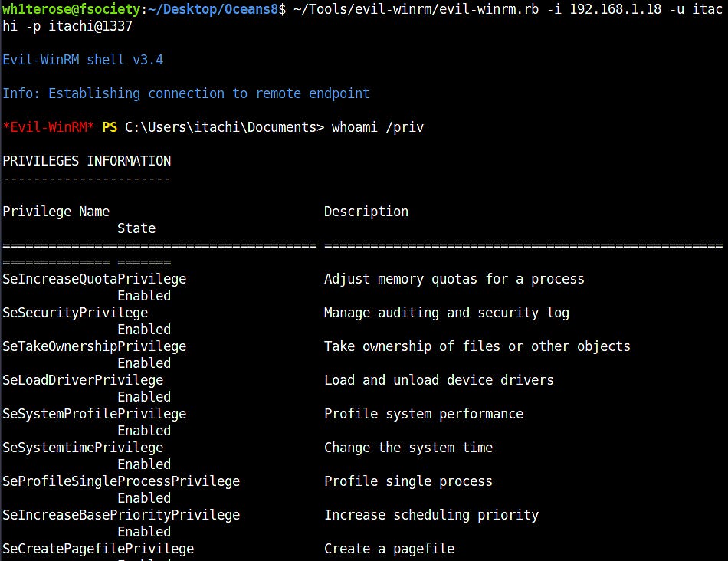Image resolution: width=728 pixels, height=561 pixels.
Task: Click Enabled state under SeLoadDriverPrivilege
Action: 144,396
